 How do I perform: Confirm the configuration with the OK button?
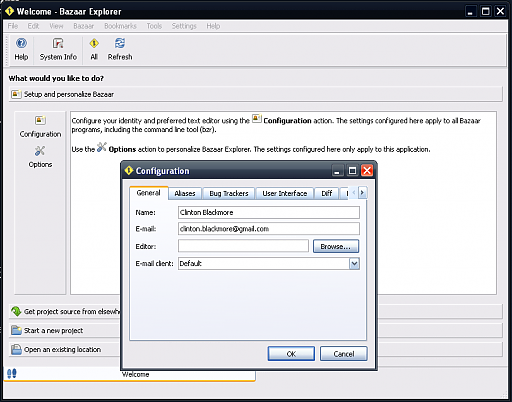tap(291, 354)
